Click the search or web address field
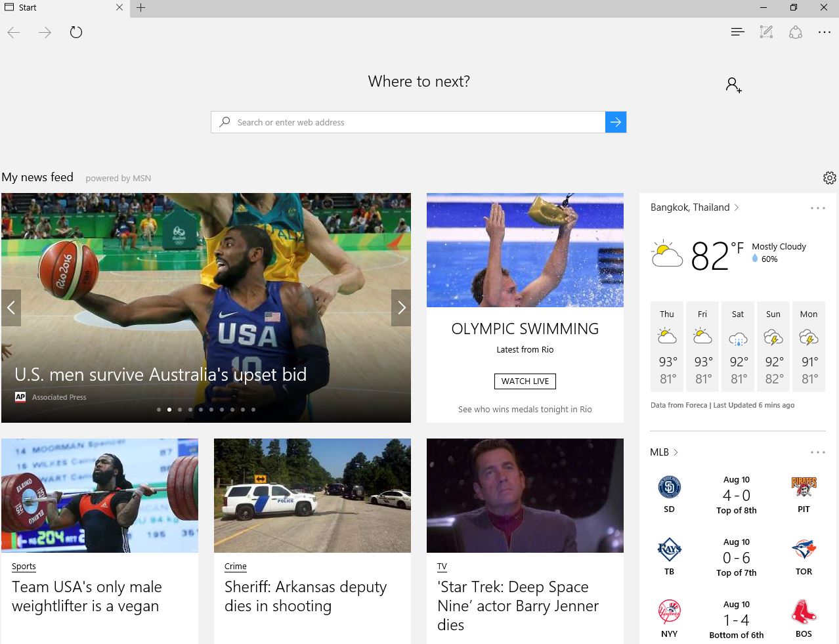The image size is (839, 644). pos(408,122)
